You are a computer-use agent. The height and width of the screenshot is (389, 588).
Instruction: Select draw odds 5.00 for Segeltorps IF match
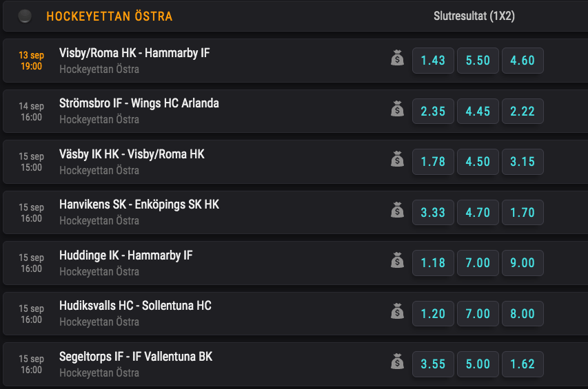[x=478, y=364]
